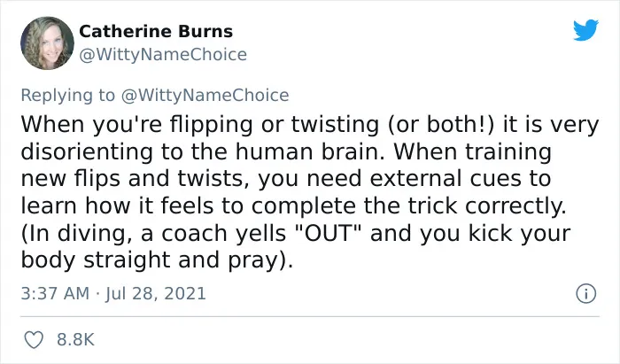Open the @WittyNameChoice handle below the name

(163, 55)
